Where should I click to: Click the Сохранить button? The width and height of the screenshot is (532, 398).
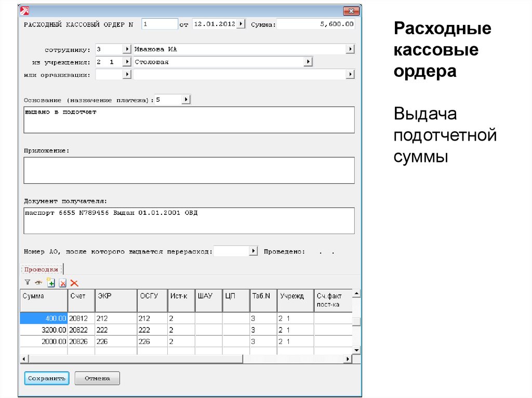[x=46, y=378]
